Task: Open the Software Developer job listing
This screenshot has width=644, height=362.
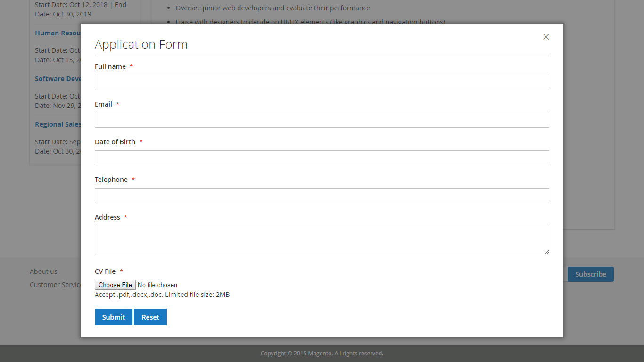Action: 58,79
